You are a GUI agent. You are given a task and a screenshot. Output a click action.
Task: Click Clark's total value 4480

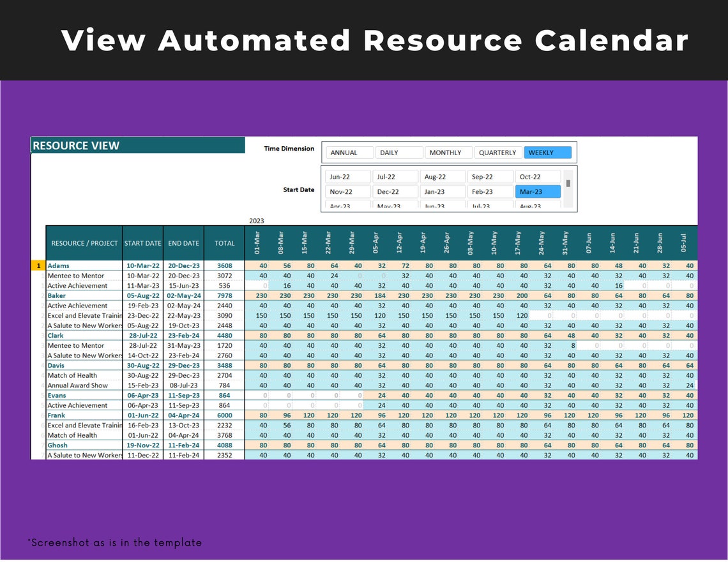click(224, 336)
